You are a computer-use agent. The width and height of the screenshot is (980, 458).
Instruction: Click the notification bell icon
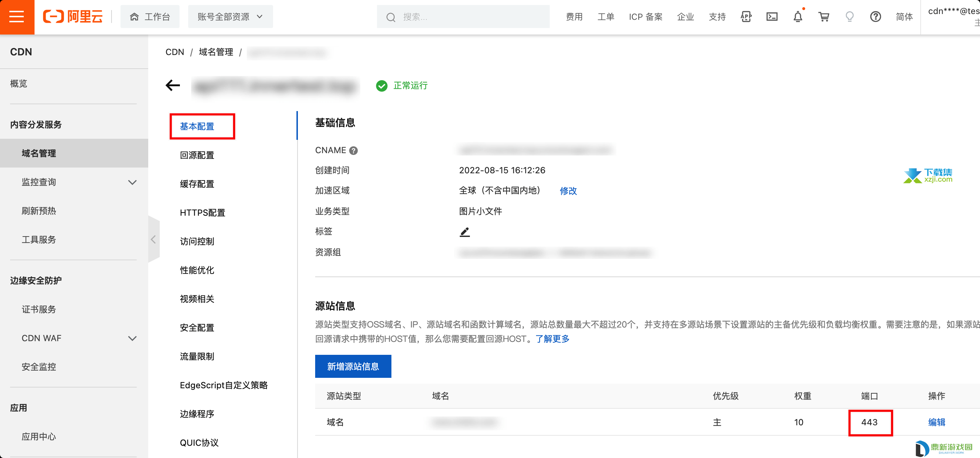798,17
